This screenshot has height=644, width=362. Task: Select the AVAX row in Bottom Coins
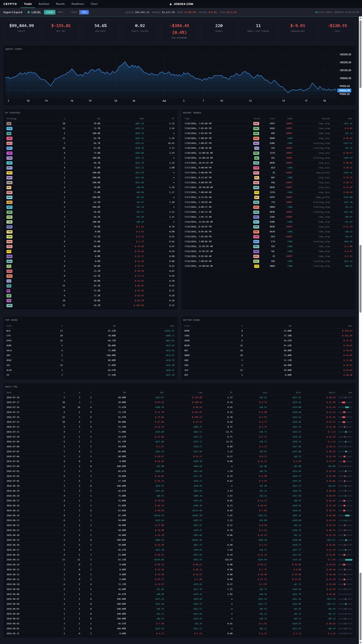268,341
